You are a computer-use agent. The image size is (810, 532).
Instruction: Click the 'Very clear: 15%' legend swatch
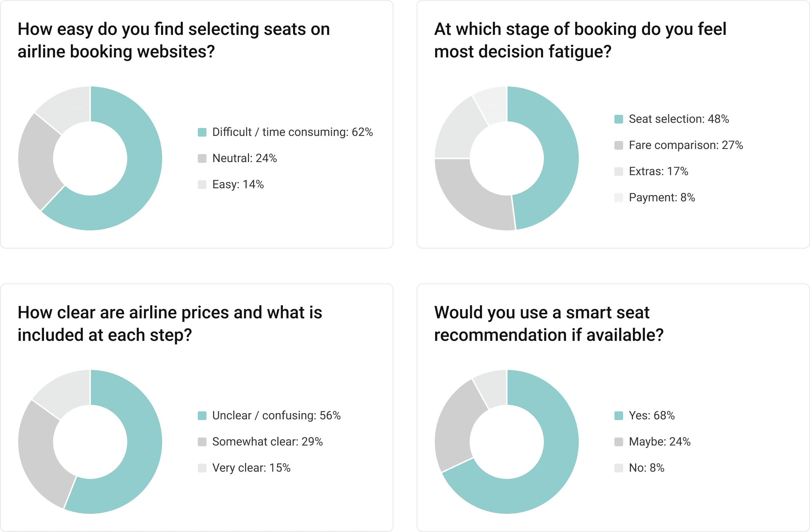click(202, 468)
